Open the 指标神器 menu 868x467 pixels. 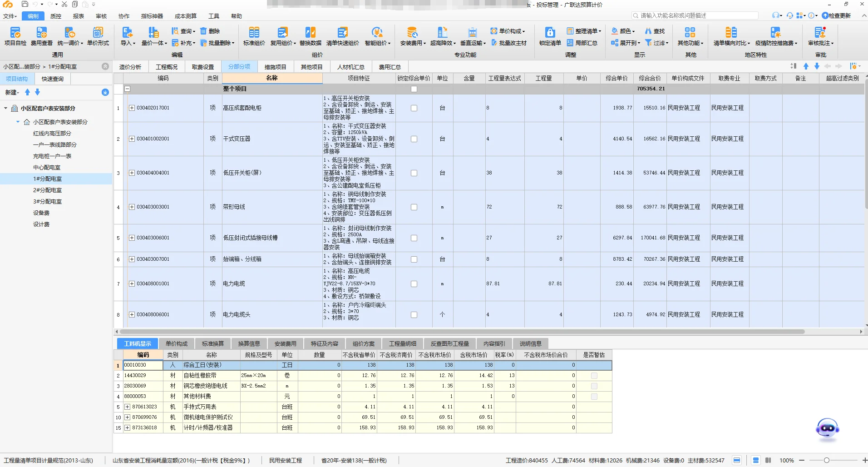click(x=152, y=16)
